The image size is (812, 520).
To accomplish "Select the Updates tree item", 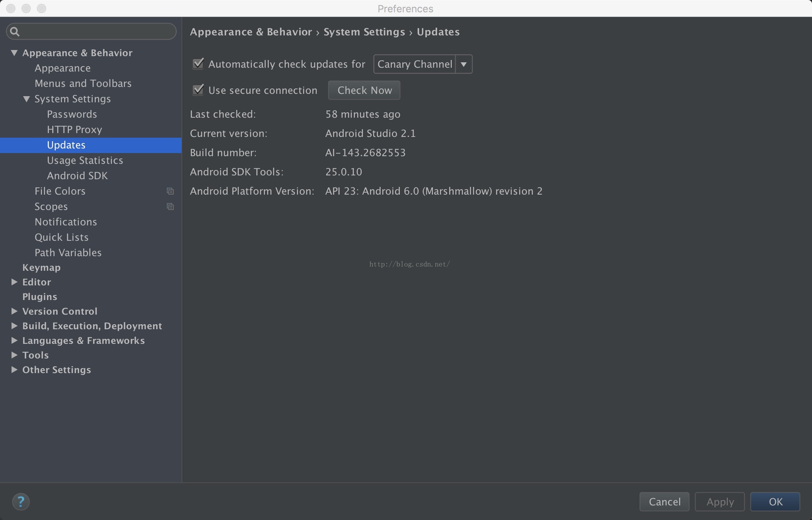I will (x=91, y=145).
